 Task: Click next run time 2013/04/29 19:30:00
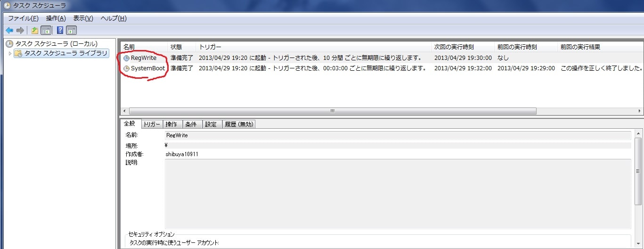[463, 58]
